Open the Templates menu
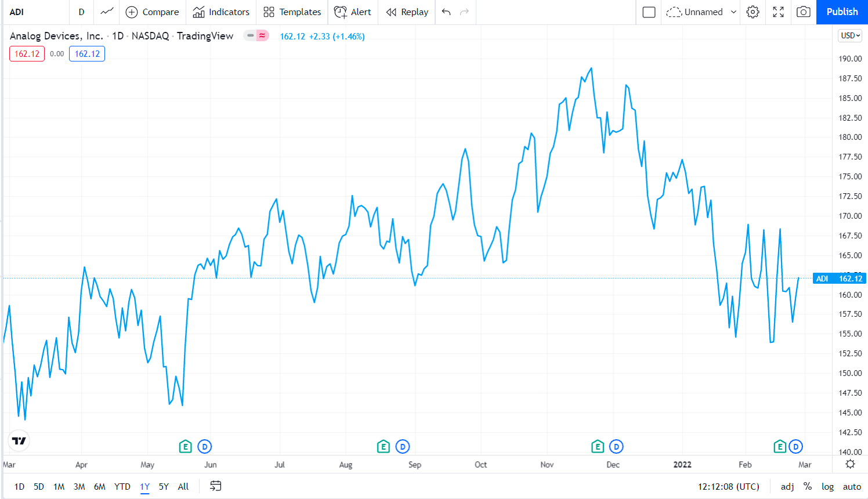The image size is (868, 499). pos(292,12)
